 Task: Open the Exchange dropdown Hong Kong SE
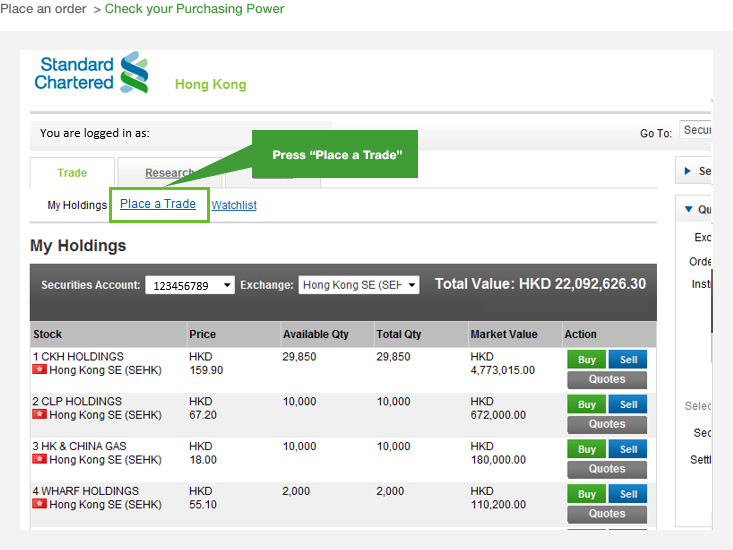359,285
